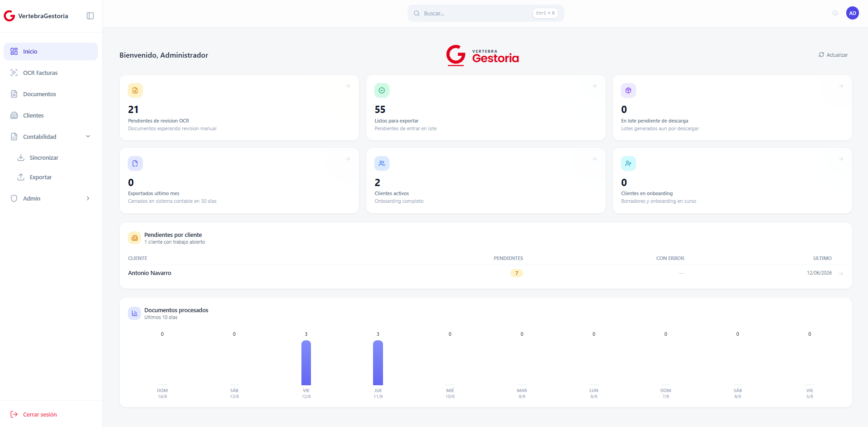Screen dimensions: 868x427
Task: Expand the Admin submenu chevron
Action: click(88, 198)
